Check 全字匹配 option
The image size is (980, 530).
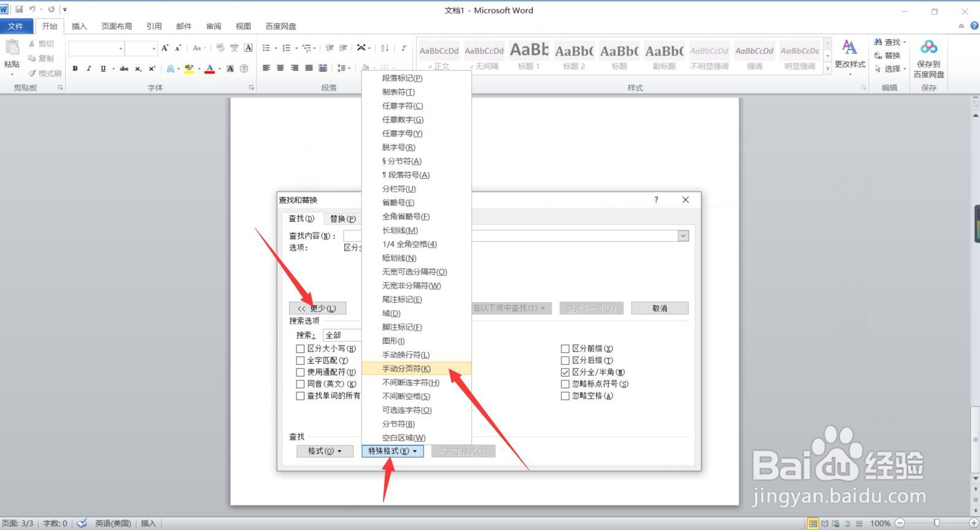coord(300,360)
